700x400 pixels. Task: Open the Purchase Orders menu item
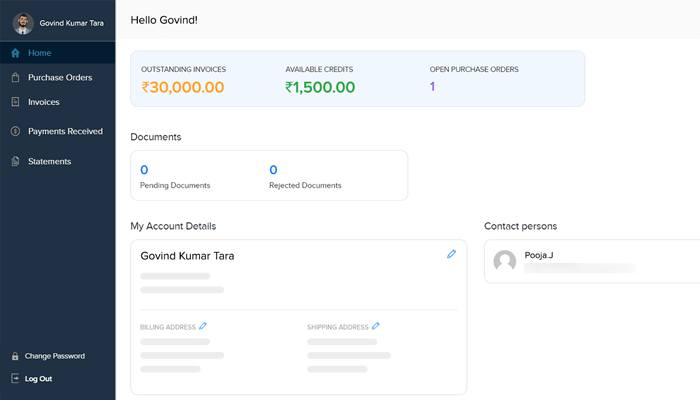(59, 77)
